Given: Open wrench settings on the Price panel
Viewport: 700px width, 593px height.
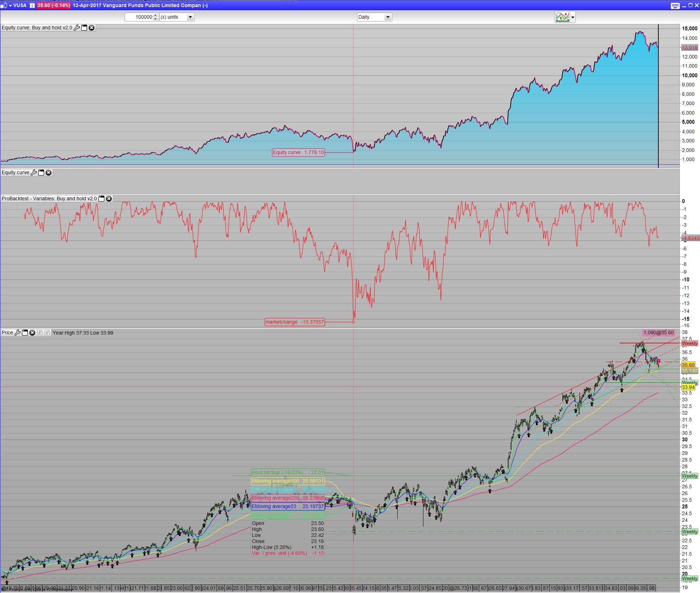Looking at the screenshot, I should [17, 332].
